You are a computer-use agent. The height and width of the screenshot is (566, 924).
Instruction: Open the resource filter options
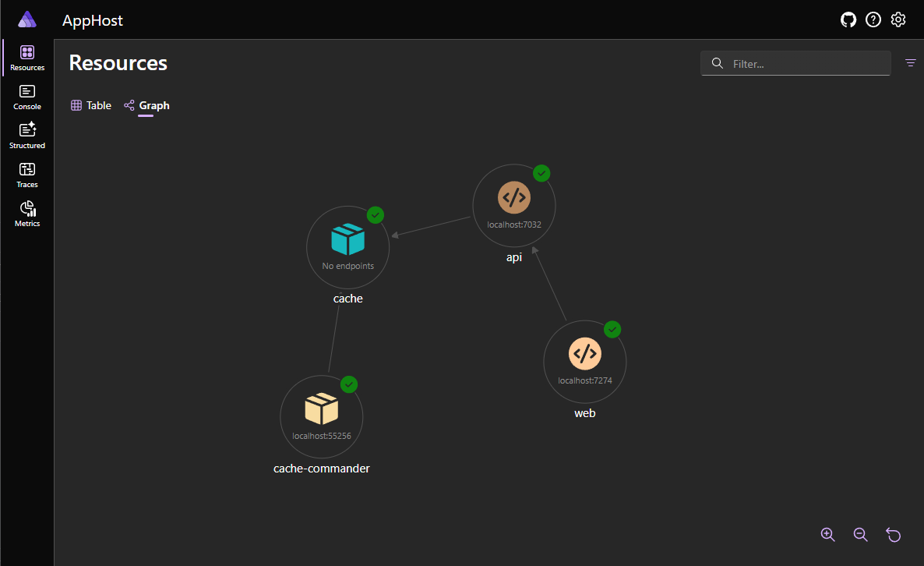(x=910, y=63)
